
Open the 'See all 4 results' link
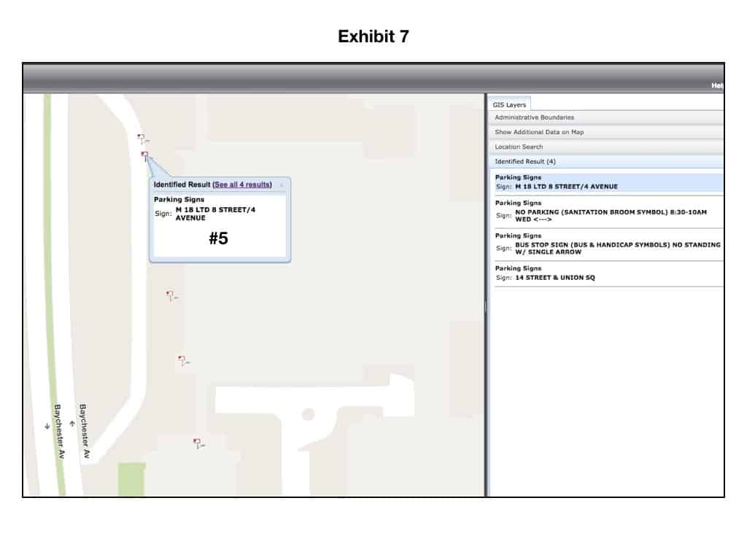242,185
